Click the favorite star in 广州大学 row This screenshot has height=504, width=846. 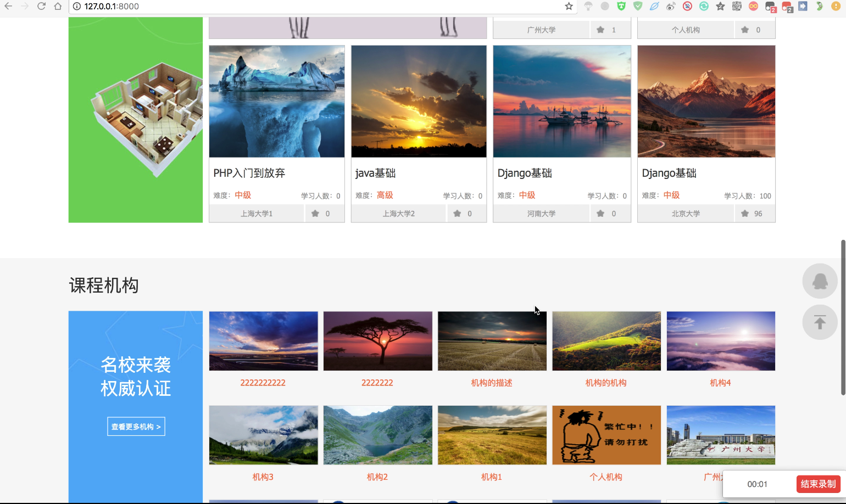(x=600, y=30)
